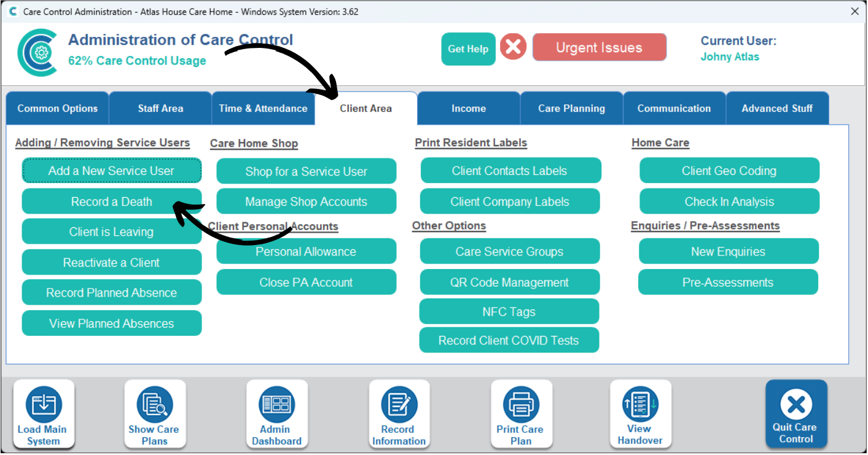Open Show Care Plans icon

coord(155,414)
